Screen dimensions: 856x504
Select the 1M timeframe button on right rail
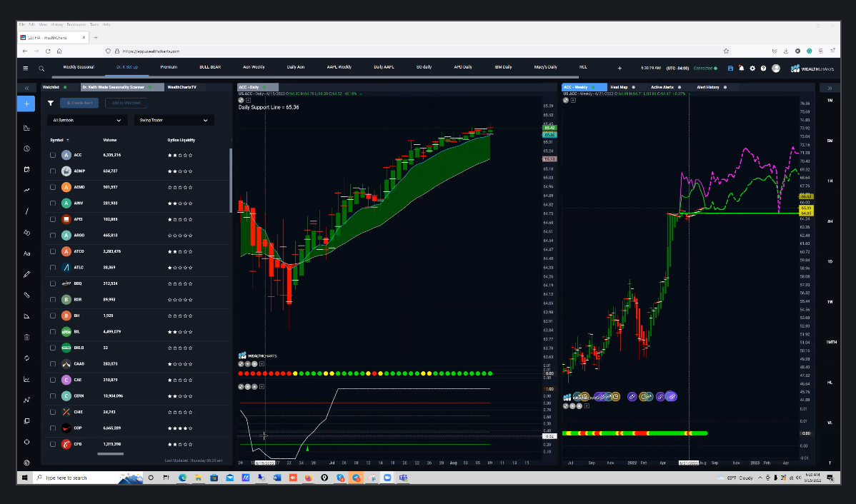click(830, 101)
